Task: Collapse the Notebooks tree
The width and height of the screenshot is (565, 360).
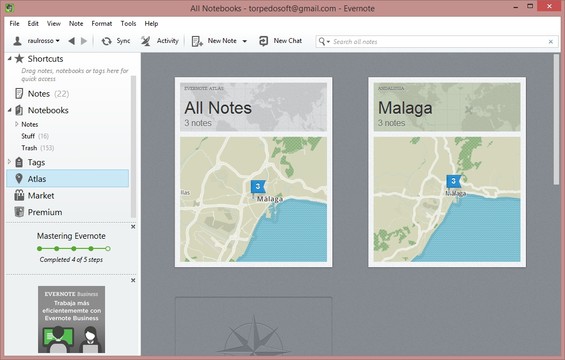Action: [10, 110]
